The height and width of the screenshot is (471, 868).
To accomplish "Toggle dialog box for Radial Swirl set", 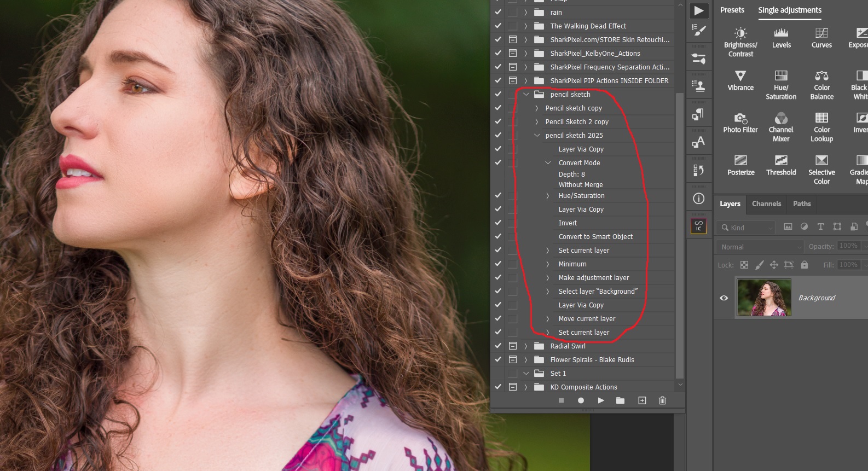I will tap(513, 346).
